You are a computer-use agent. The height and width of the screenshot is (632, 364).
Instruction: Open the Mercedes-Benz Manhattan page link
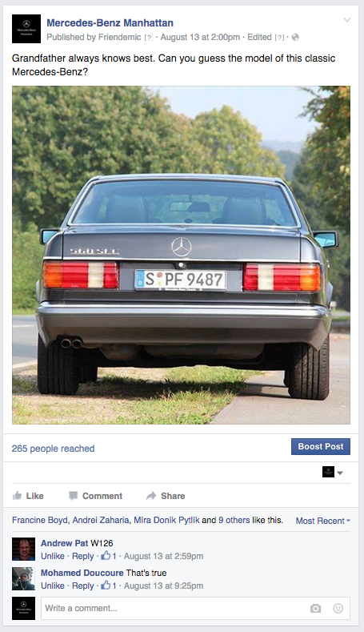110,23
